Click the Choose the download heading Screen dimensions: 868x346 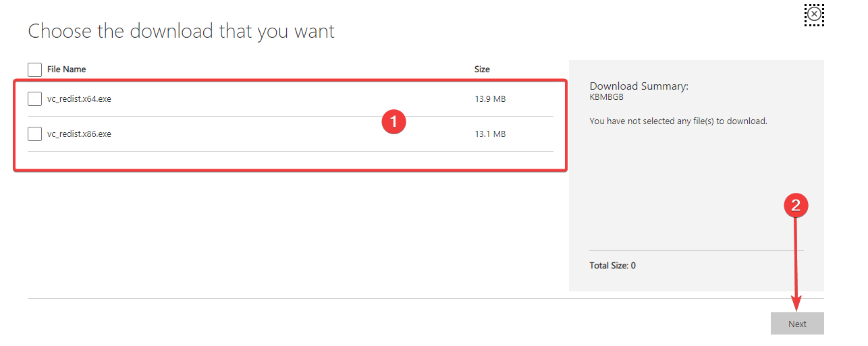[x=181, y=31]
